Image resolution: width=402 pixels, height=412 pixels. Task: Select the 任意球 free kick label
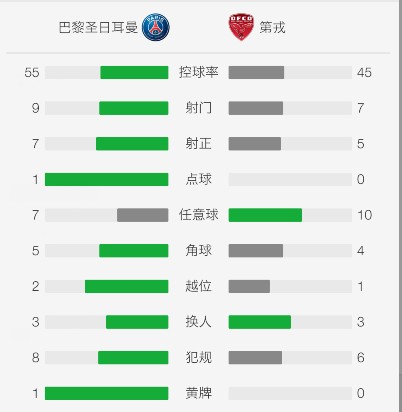click(198, 215)
